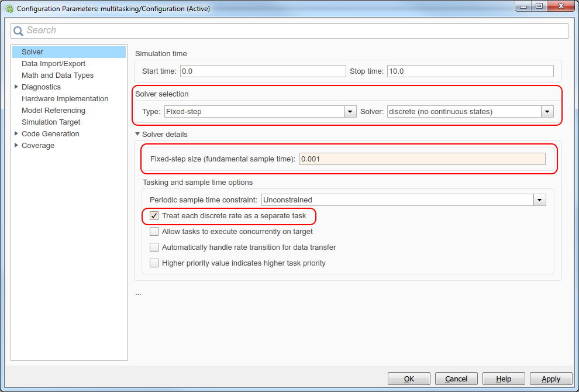The width and height of the screenshot is (579, 392).
Task: Click the Tasking and sample time options label
Action: tap(198, 183)
